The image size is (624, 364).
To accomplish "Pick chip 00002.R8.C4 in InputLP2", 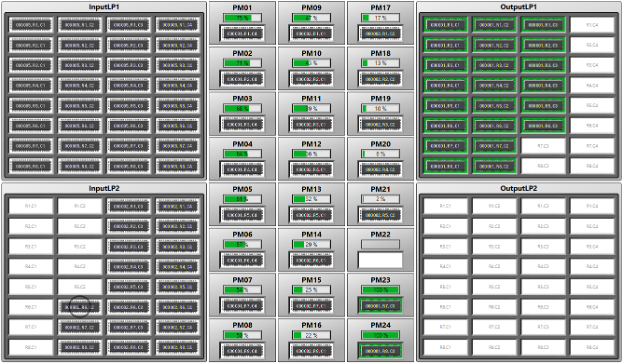I will [x=177, y=348].
